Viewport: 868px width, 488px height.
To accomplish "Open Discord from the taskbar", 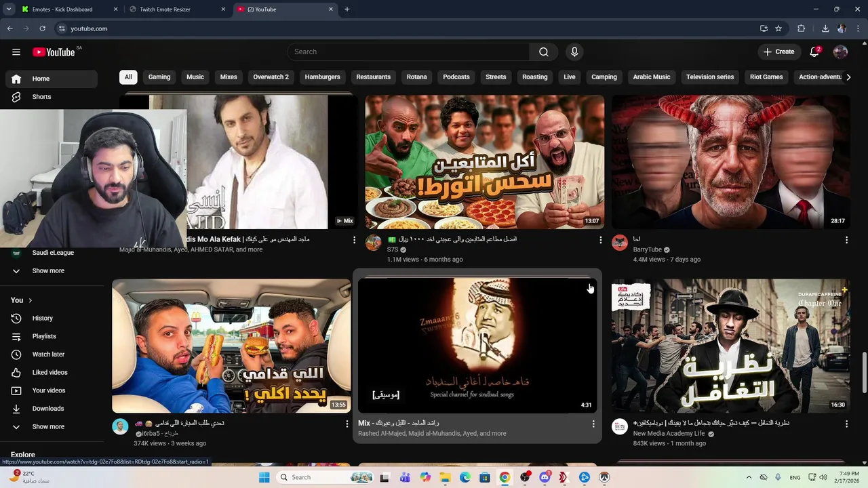I will (545, 477).
